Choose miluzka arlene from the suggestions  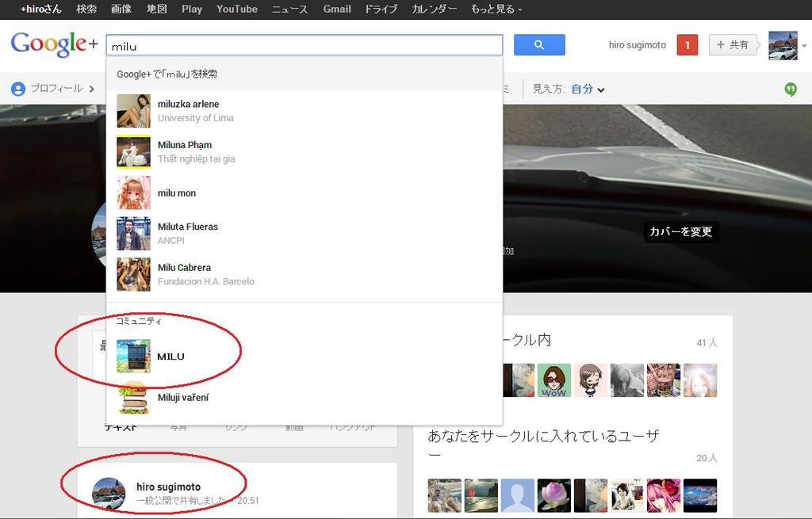pos(304,111)
